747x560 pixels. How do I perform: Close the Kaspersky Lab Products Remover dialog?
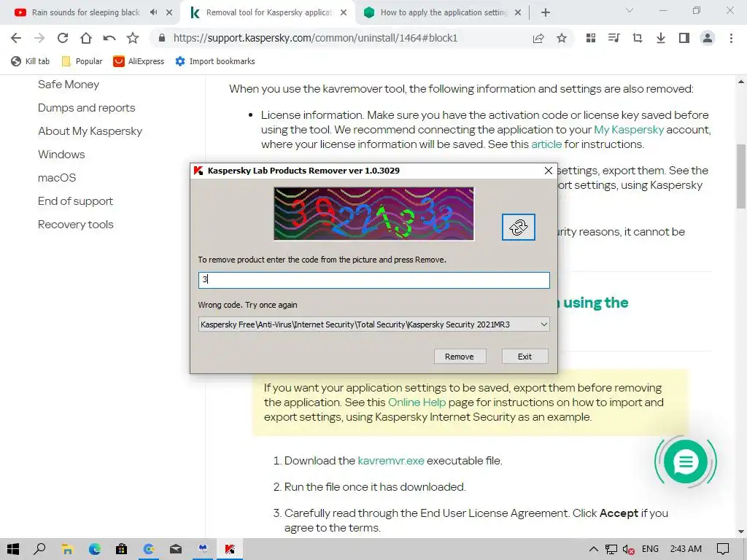[x=549, y=171]
